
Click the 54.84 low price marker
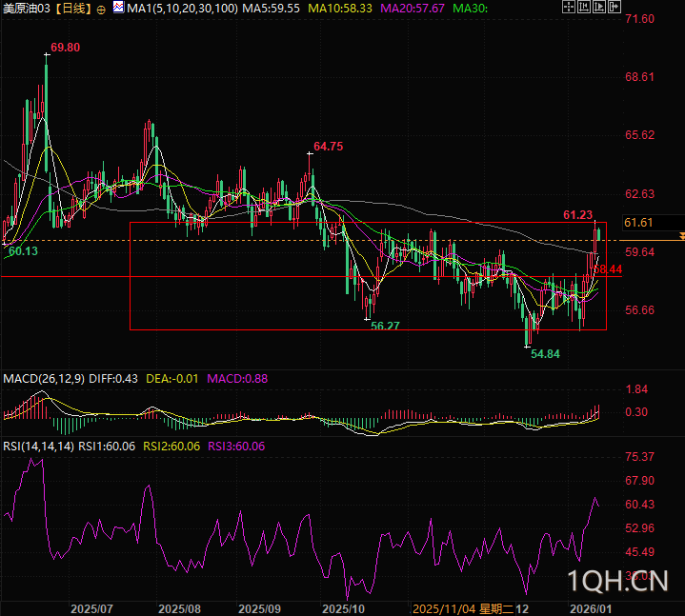click(x=545, y=353)
